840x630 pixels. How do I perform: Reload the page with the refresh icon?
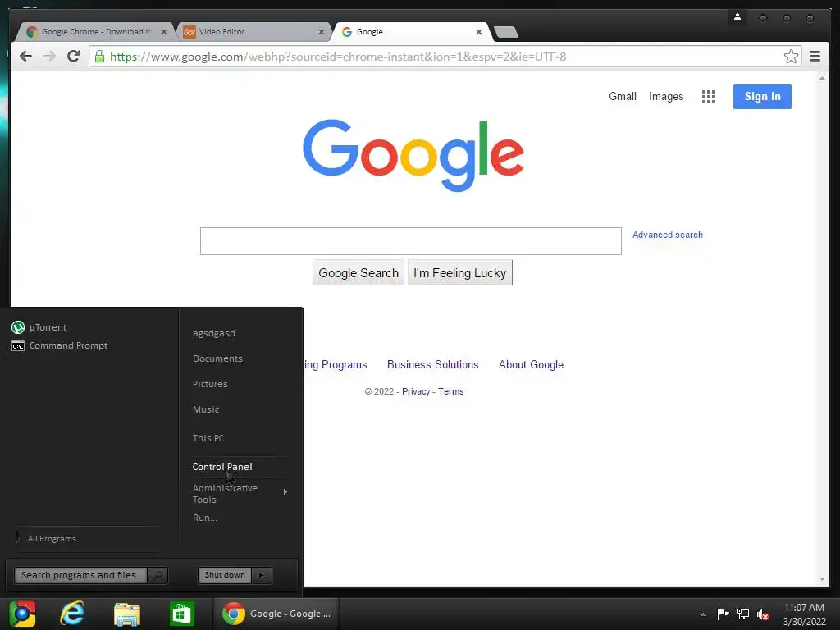pos(73,57)
